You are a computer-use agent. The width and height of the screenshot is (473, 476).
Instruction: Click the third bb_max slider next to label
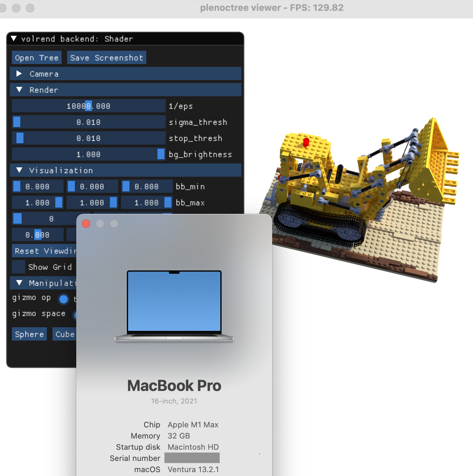pyautogui.click(x=147, y=203)
